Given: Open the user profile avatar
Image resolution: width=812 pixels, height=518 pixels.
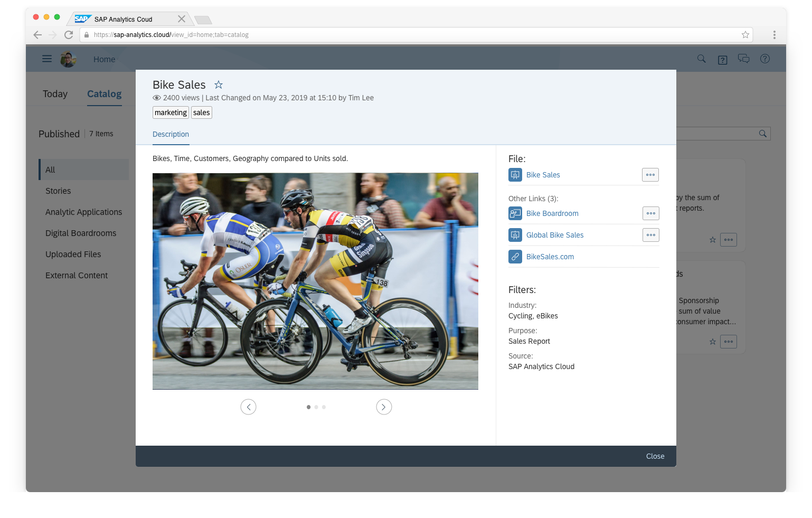Looking at the screenshot, I should coord(68,59).
